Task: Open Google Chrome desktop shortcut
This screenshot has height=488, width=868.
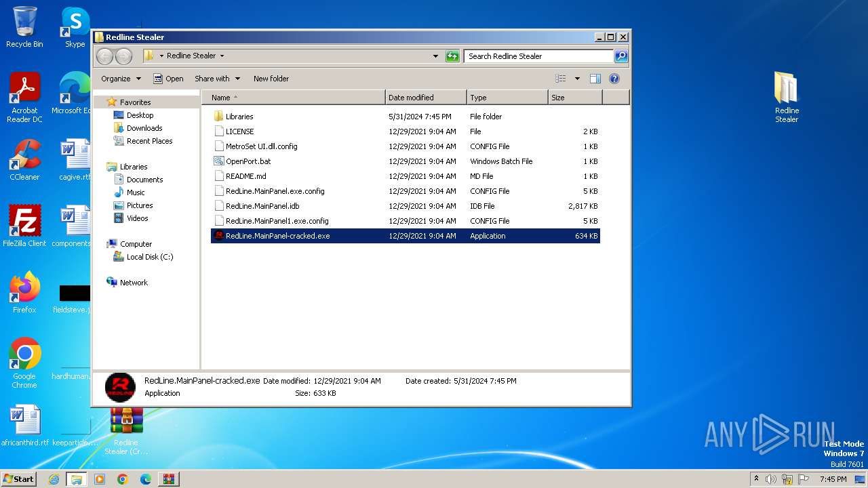Action: (x=24, y=363)
